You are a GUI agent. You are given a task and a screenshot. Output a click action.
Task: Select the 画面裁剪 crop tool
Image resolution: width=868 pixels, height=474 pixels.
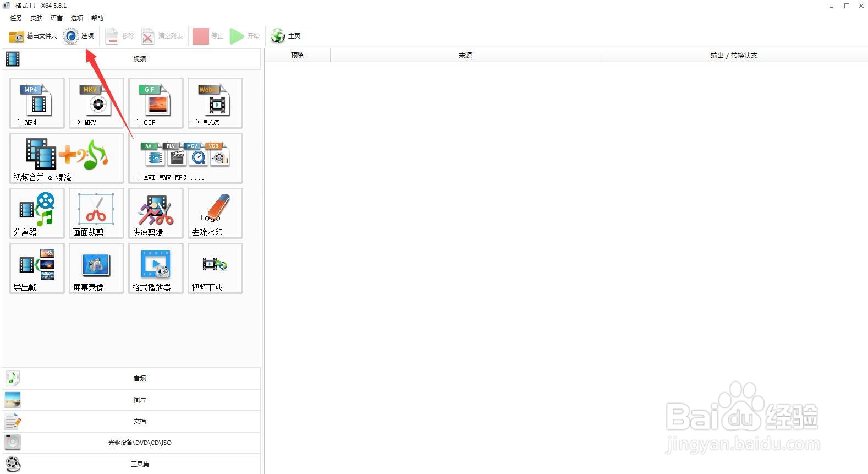point(96,213)
